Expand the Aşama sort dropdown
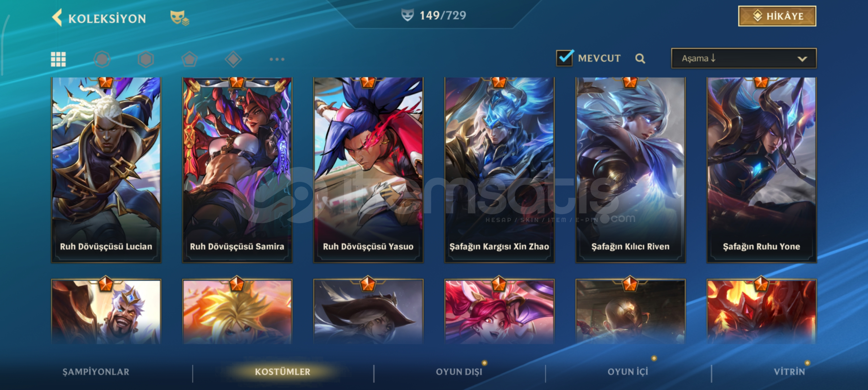 point(744,58)
